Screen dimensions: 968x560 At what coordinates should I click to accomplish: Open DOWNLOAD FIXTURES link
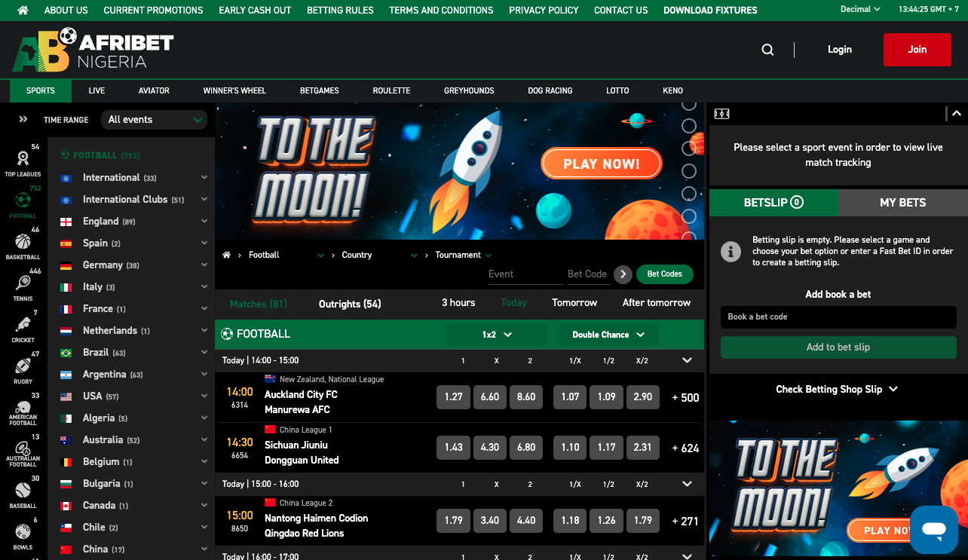[710, 11]
